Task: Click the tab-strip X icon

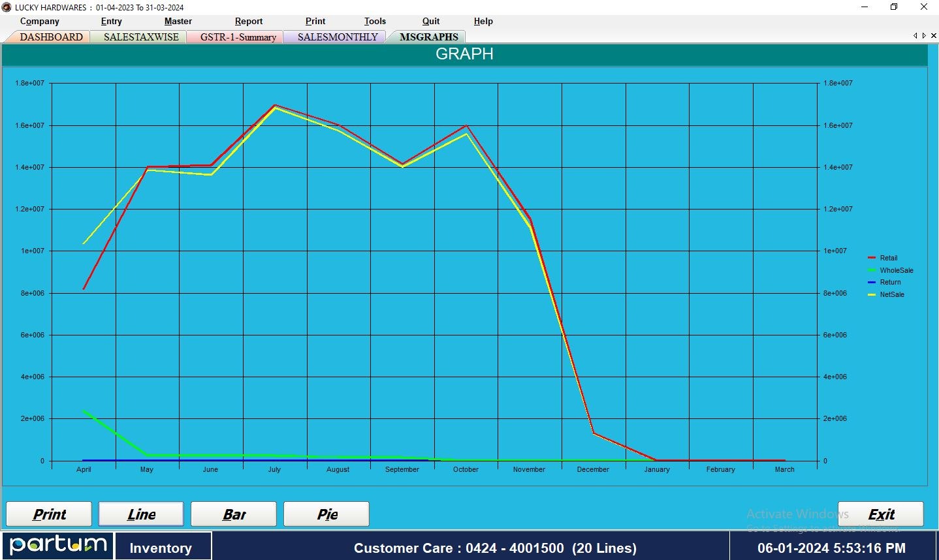Action: 934,36
